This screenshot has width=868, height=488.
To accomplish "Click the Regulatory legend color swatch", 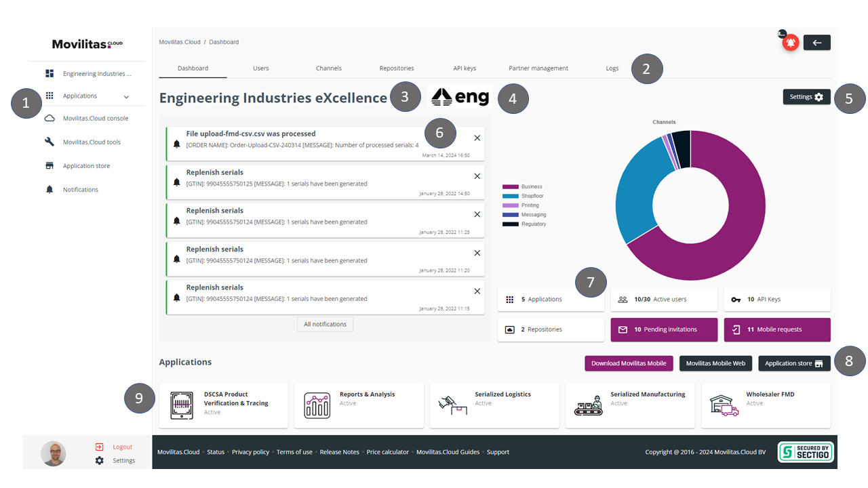I will 511,224.
